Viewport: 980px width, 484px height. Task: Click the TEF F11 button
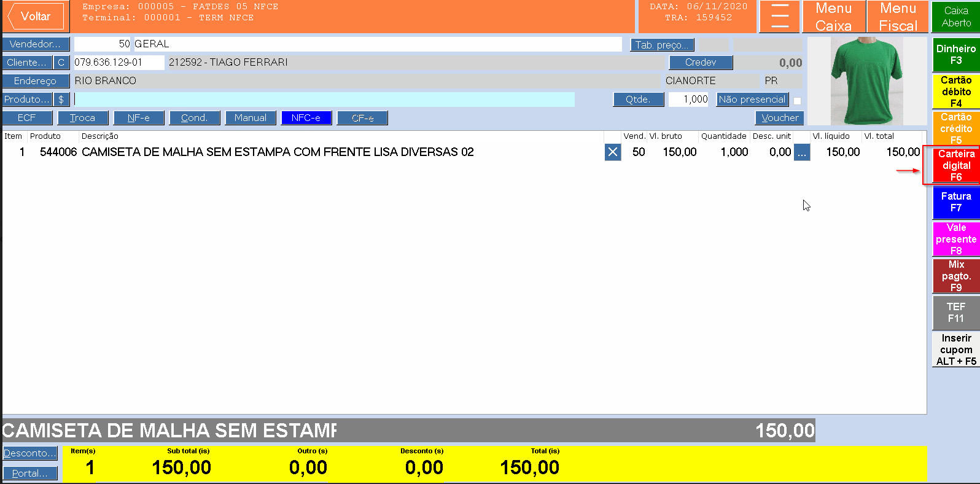click(x=956, y=313)
